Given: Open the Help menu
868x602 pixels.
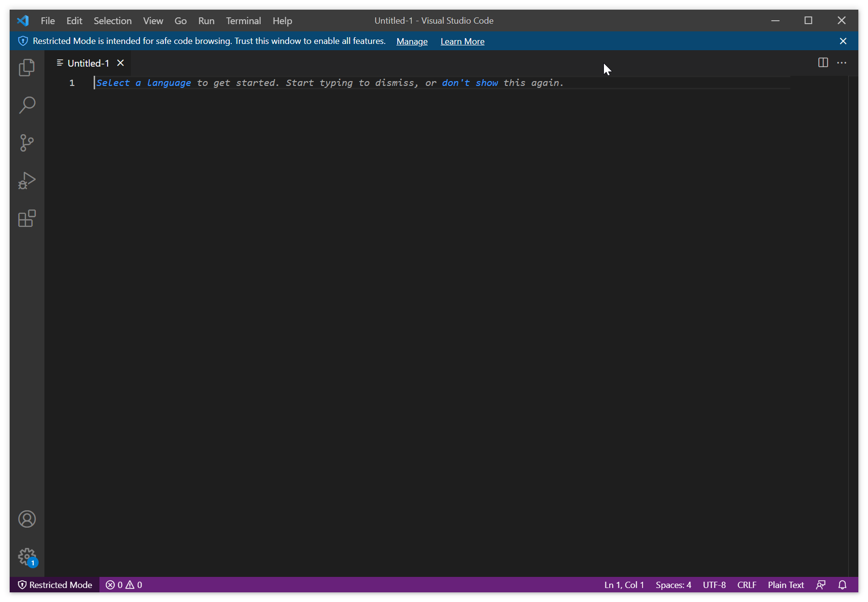Looking at the screenshot, I should [282, 21].
